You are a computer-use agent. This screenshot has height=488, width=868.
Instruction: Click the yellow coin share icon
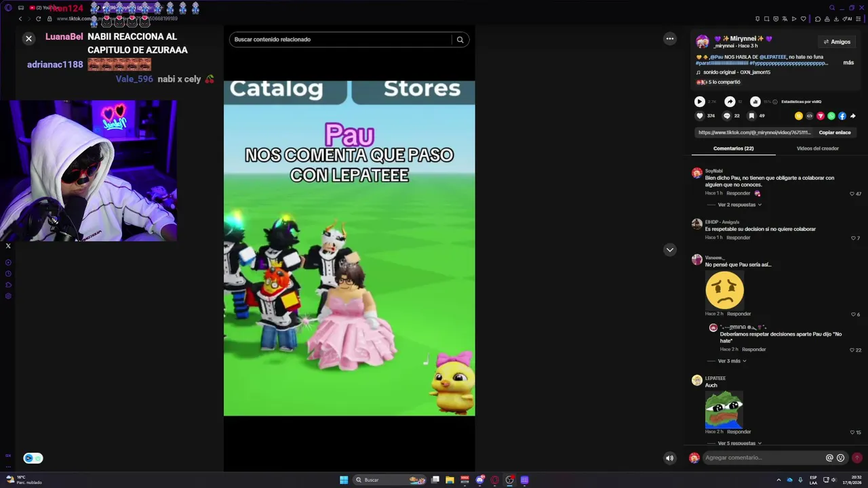(x=799, y=116)
